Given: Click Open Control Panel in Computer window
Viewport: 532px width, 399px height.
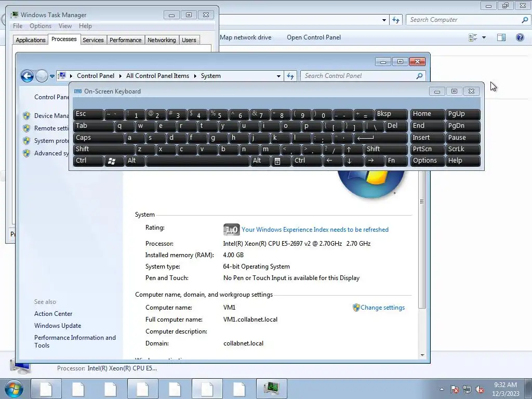Looking at the screenshot, I should tap(314, 37).
